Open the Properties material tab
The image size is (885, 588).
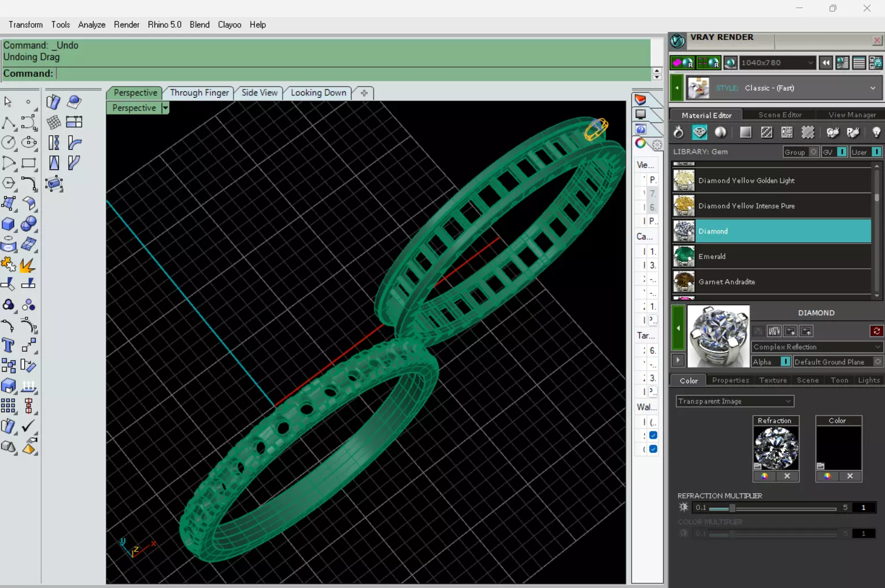731,380
